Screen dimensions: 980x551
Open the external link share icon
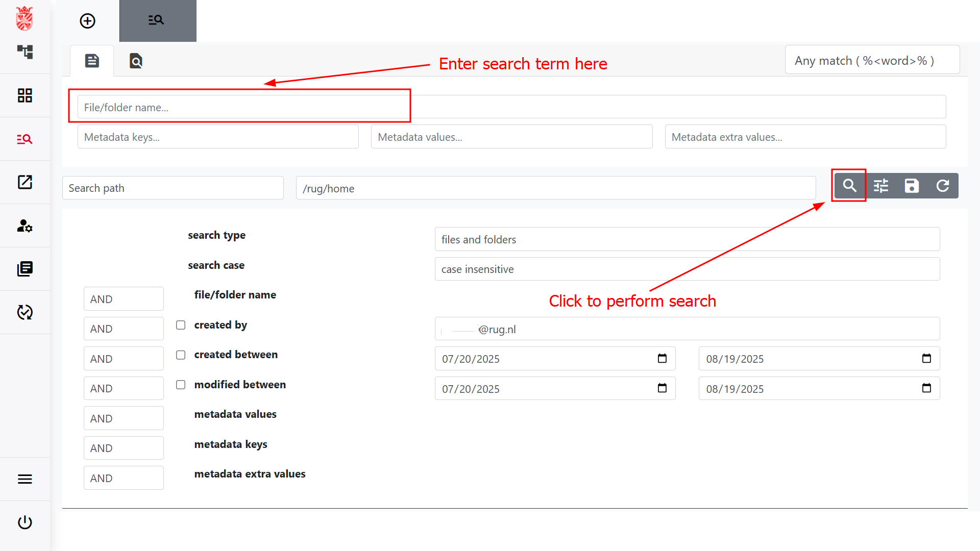point(25,182)
